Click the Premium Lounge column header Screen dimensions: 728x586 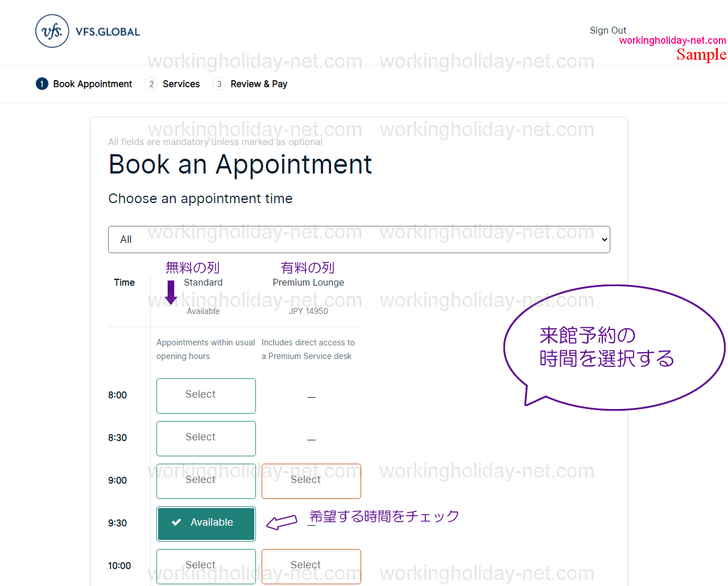pyautogui.click(x=308, y=282)
